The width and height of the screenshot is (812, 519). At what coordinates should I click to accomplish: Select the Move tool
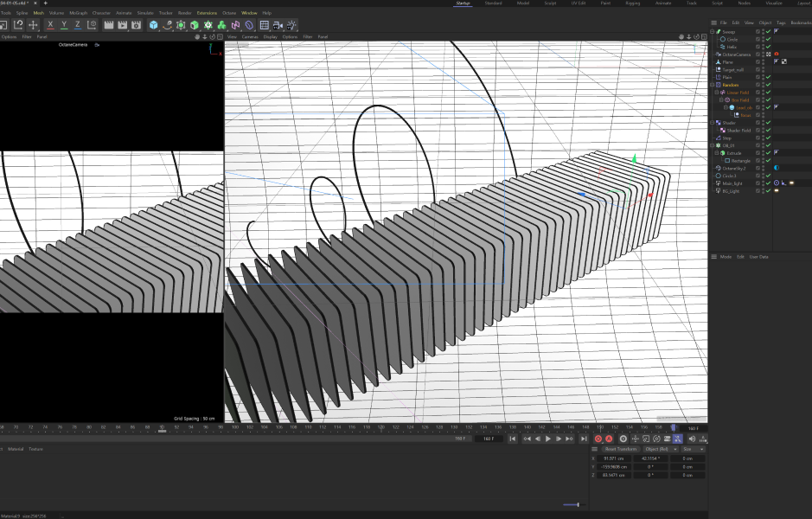(x=33, y=25)
